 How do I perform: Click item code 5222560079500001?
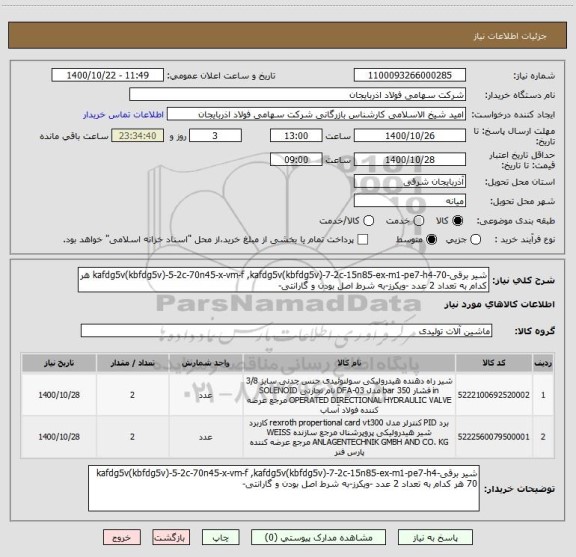coord(494,437)
